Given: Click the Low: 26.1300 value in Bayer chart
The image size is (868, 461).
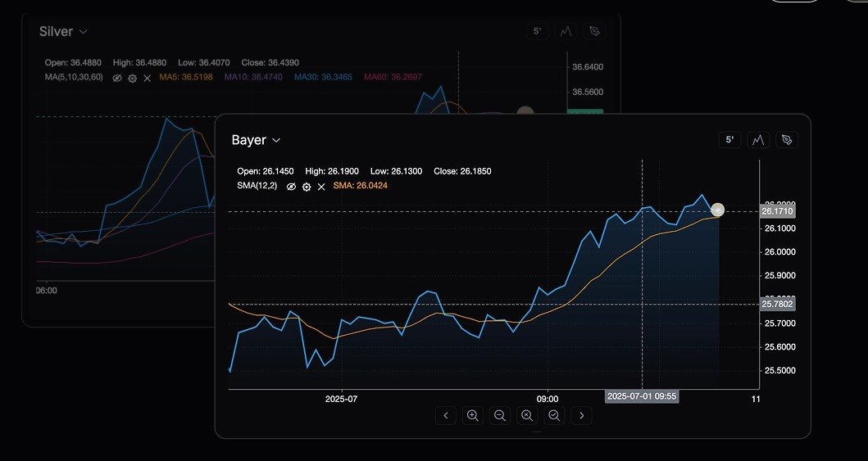Looking at the screenshot, I should click(396, 171).
